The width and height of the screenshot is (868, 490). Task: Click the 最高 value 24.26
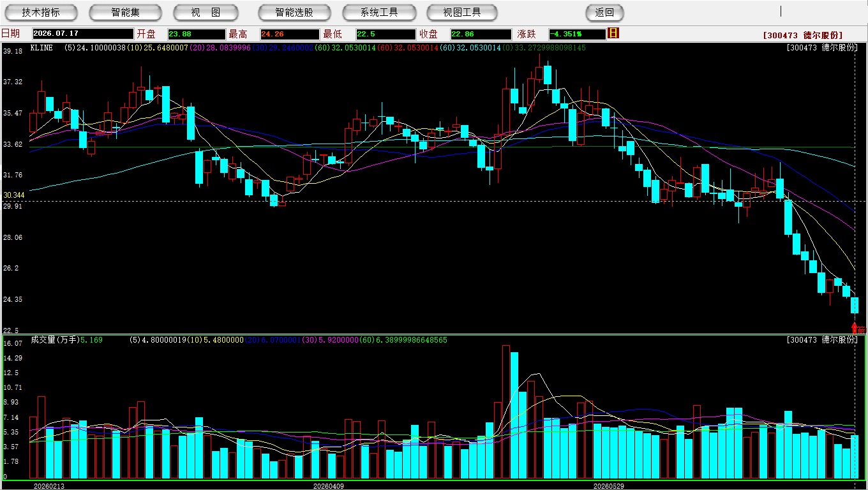tap(288, 34)
